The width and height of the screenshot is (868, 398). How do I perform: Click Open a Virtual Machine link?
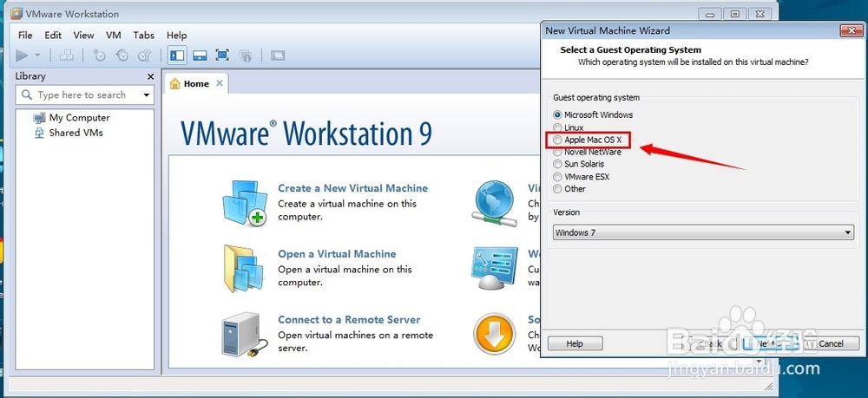click(337, 254)
